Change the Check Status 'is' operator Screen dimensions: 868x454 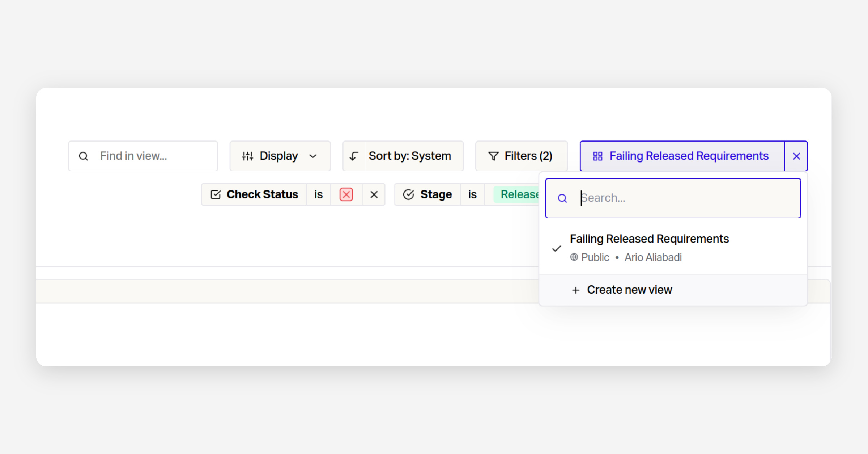[318, 194]
